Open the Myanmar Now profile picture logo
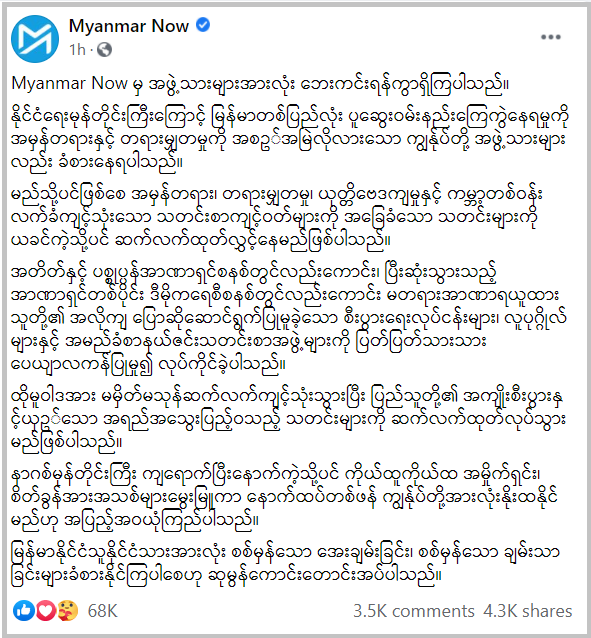The height and width of the screenshot is (638, 591). 35,39
